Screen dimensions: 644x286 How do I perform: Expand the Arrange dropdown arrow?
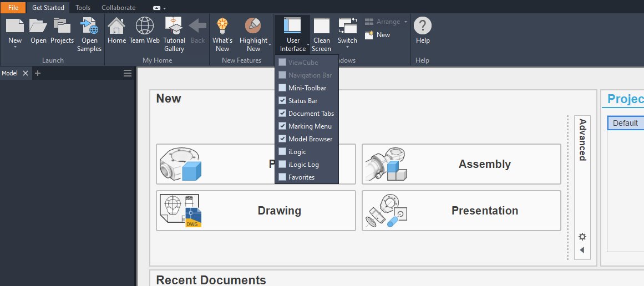coord(405,22)
